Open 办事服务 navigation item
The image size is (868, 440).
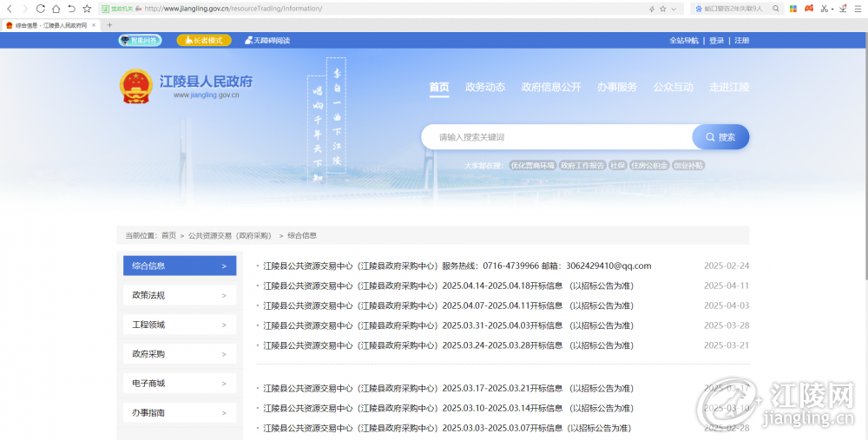pyautogui.click(x=616, y=87)
